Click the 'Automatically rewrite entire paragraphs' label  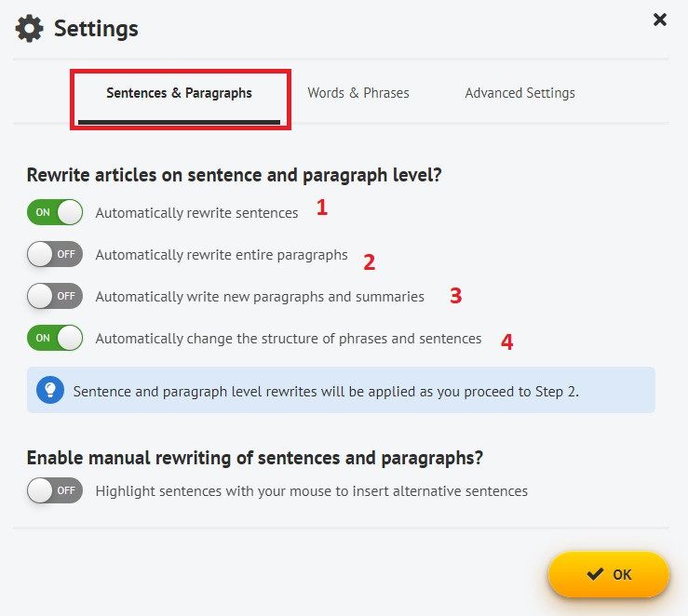pyautogui.click(x=222, y=255)
